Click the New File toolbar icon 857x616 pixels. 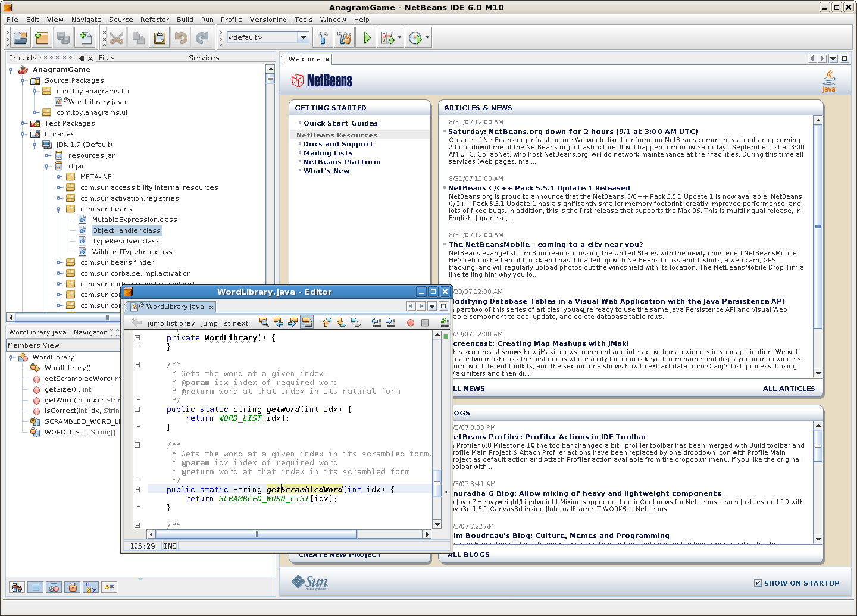click(x=85, y=38)
